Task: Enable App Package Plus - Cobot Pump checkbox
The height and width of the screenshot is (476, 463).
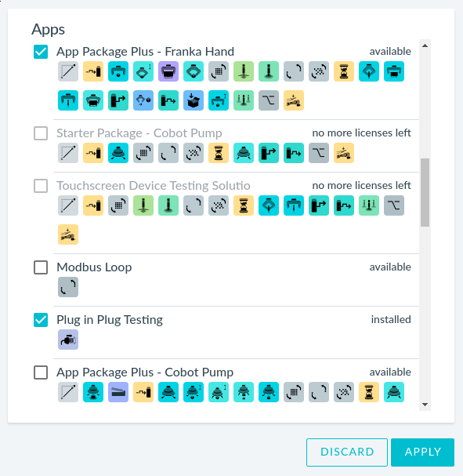Action: 41,372
